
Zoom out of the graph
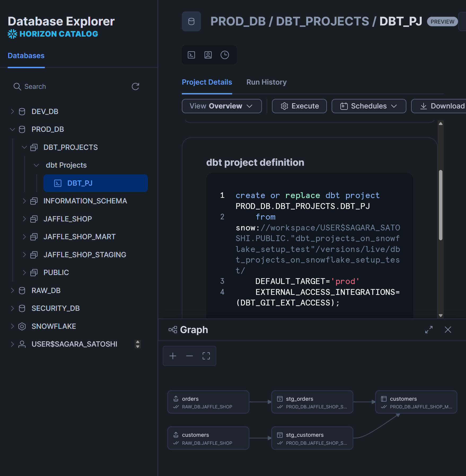point(190,356)
